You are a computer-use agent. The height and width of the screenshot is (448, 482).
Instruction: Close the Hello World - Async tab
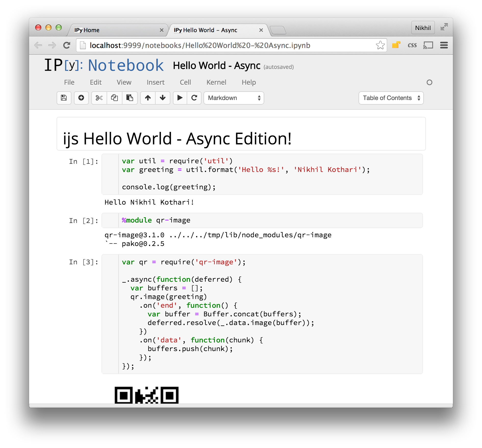tap(261, 30)
